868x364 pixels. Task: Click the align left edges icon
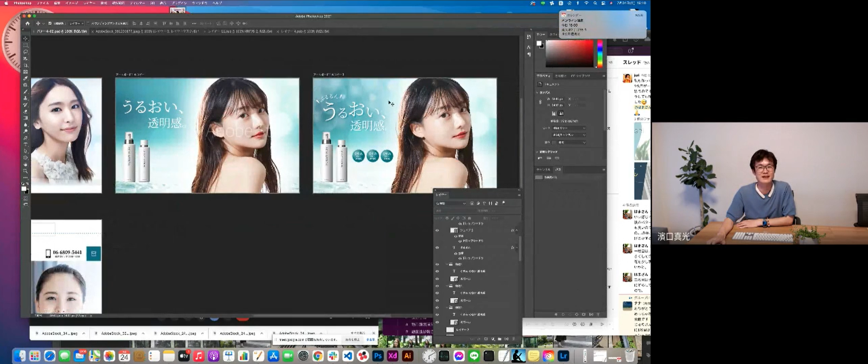(x=134, y=23)
